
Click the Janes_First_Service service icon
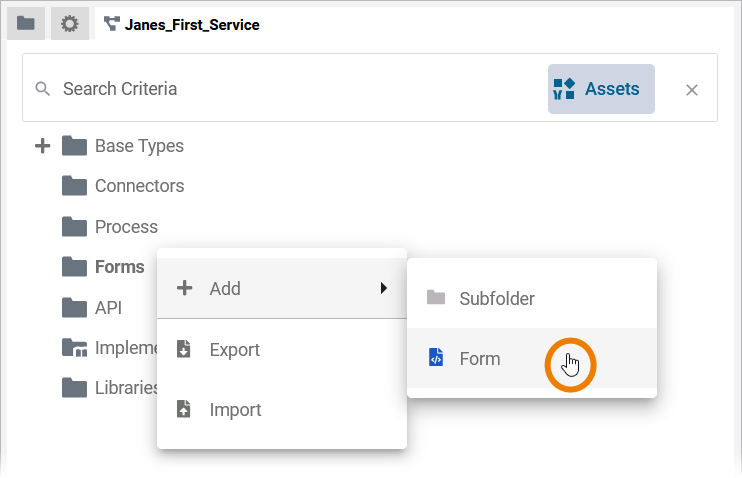pos(111,24)
